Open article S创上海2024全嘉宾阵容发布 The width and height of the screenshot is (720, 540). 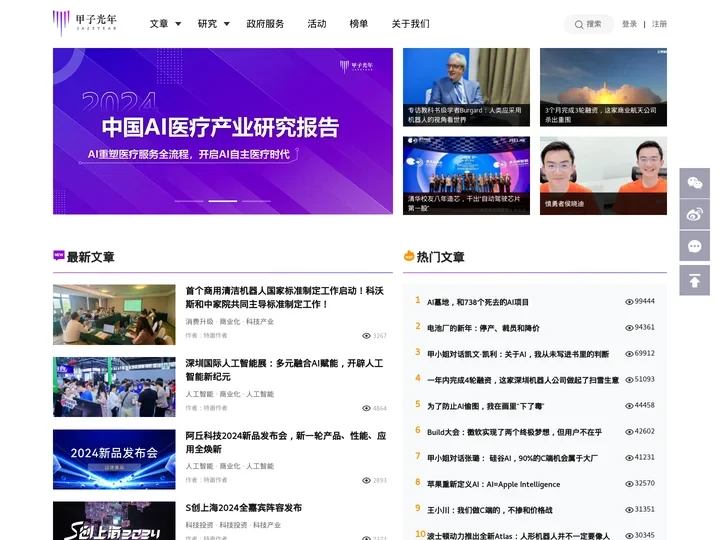[x=244, y=508]
